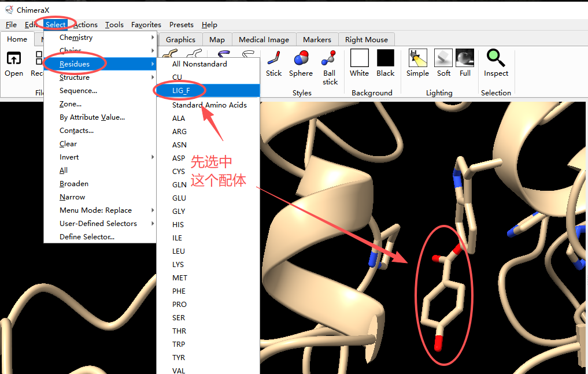Switch to the Medical Image tab
This screenshot has width=588, height=374.
point(264,39)
